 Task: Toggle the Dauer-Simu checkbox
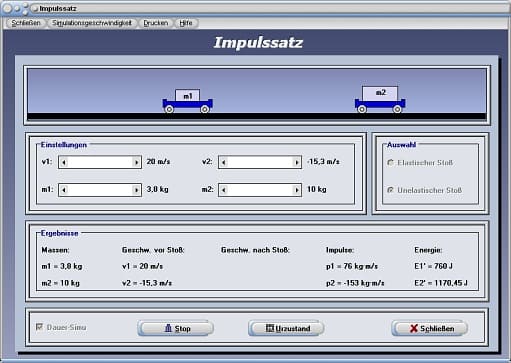39,327
